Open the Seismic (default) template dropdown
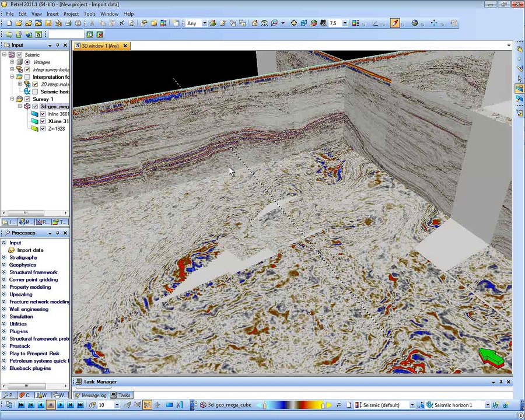 412,405
